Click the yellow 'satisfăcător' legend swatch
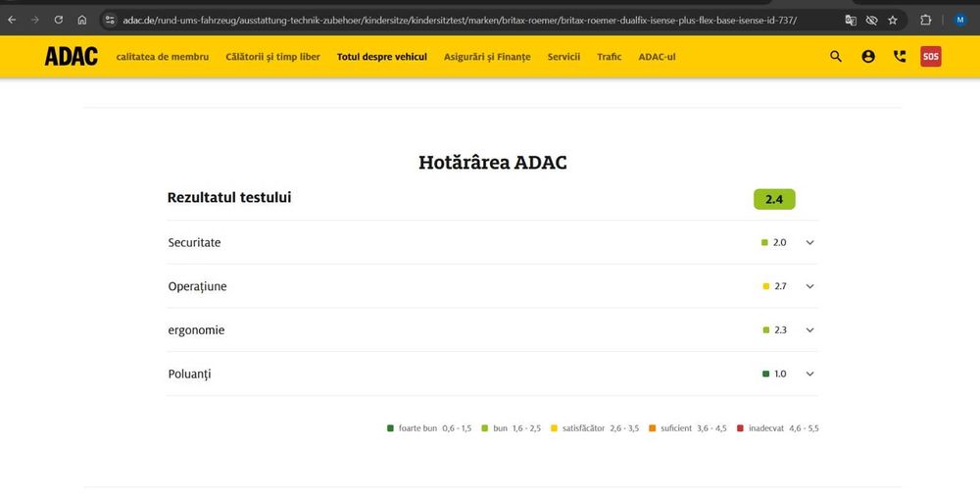Image resolution: width=980 pixels, height=499 pixels. [554, 428]
